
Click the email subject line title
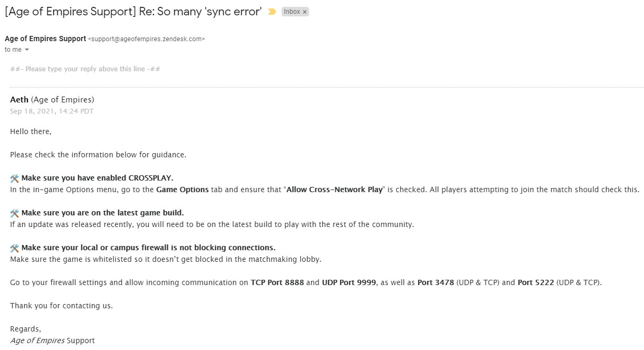(133, 12)
